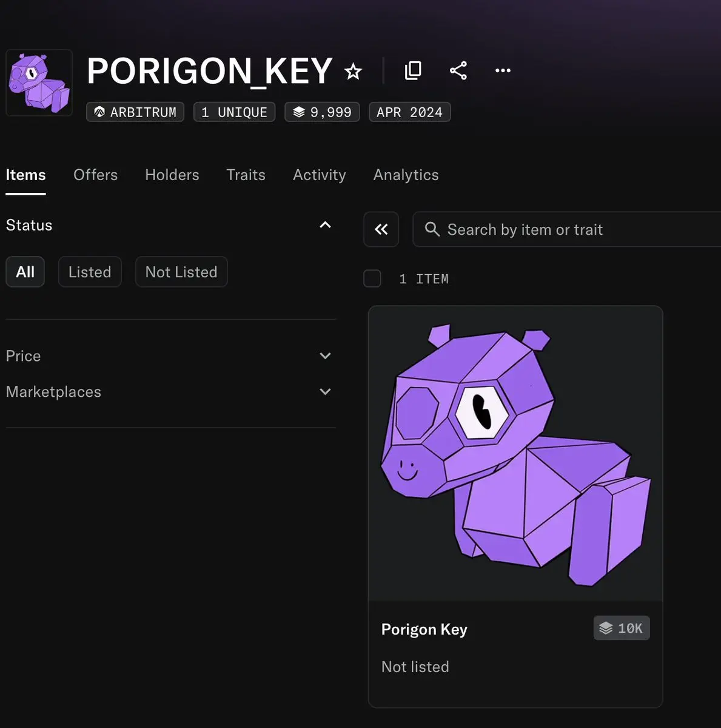This screenshot has width=721, height=728.
Task: Tick the select-all items checkbox
Action: click(372, 278)
